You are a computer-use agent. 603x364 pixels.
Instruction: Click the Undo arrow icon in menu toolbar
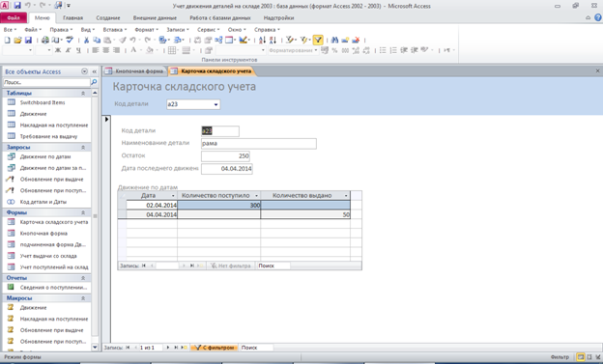click(x=132, y=40)
